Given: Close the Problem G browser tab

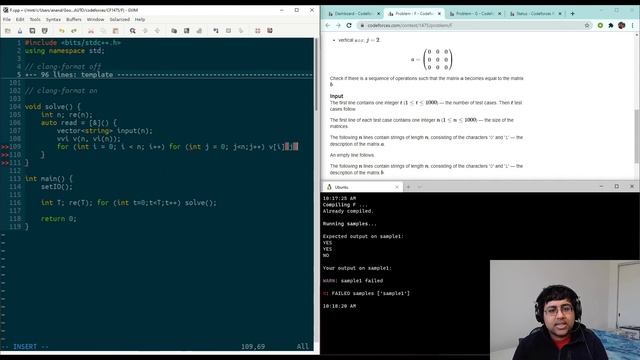Looking at the screenshot, I should pyautogui.click(x=500, y=13).
